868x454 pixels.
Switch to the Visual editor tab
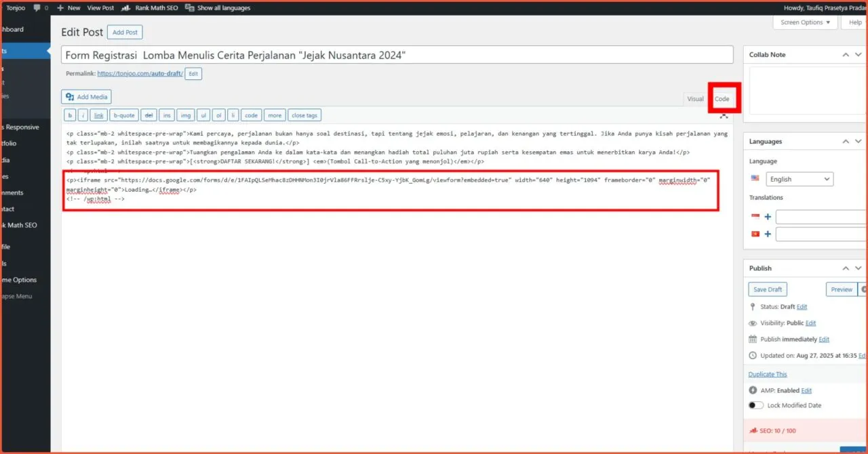695,99
